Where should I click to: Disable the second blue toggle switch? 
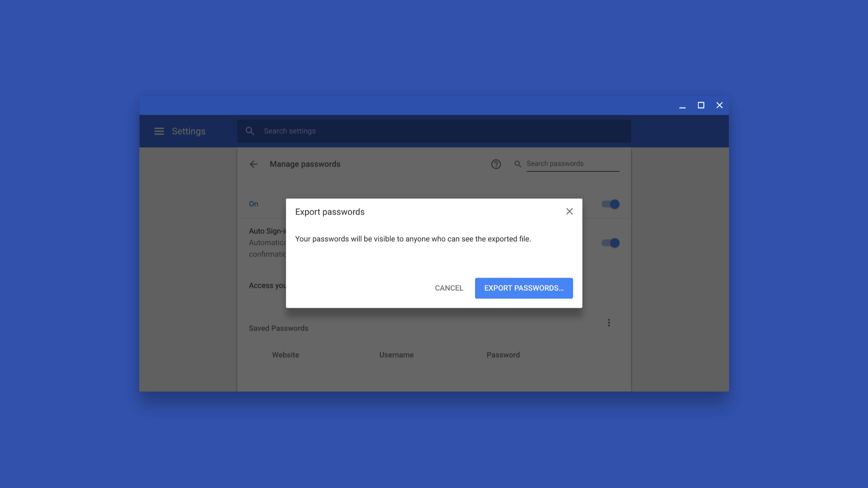[611, 242]
